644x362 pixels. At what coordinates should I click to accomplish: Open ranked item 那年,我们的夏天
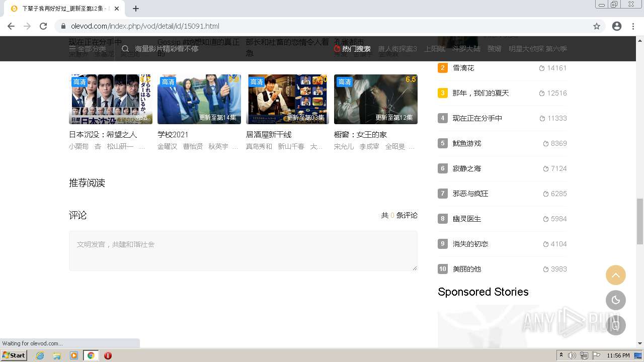[x=480, y=93]
